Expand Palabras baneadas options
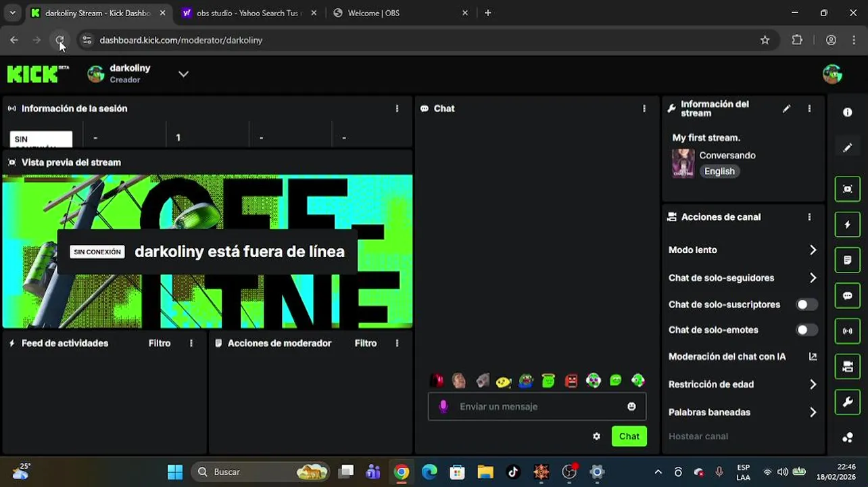The width and height of the screenshot is (868, 487). [813, 412]
